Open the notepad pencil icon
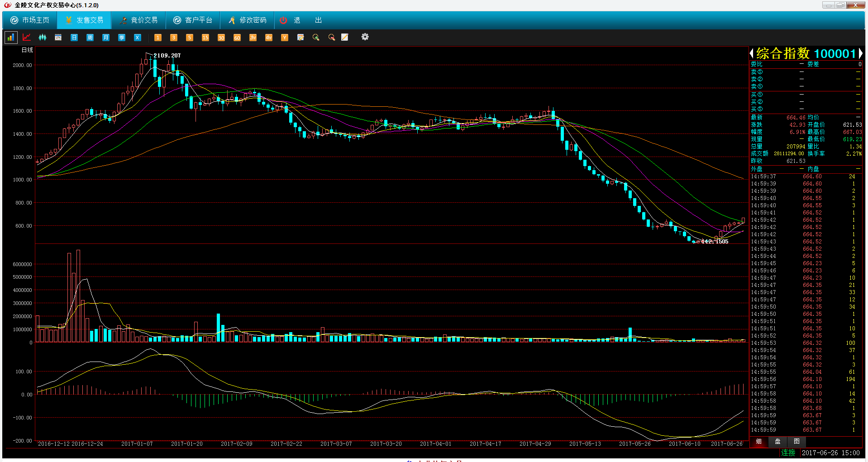This screenshot has height=462, width=868. click(345, 37)
